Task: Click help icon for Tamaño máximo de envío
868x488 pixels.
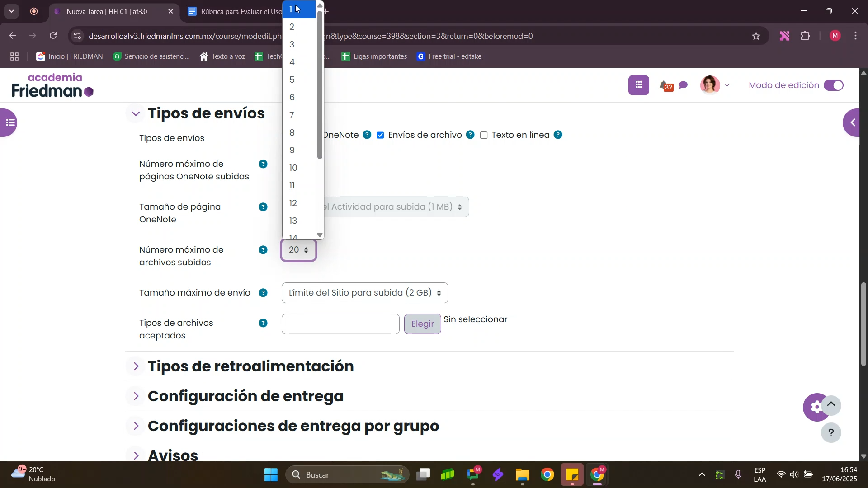Action: [263, 293]
